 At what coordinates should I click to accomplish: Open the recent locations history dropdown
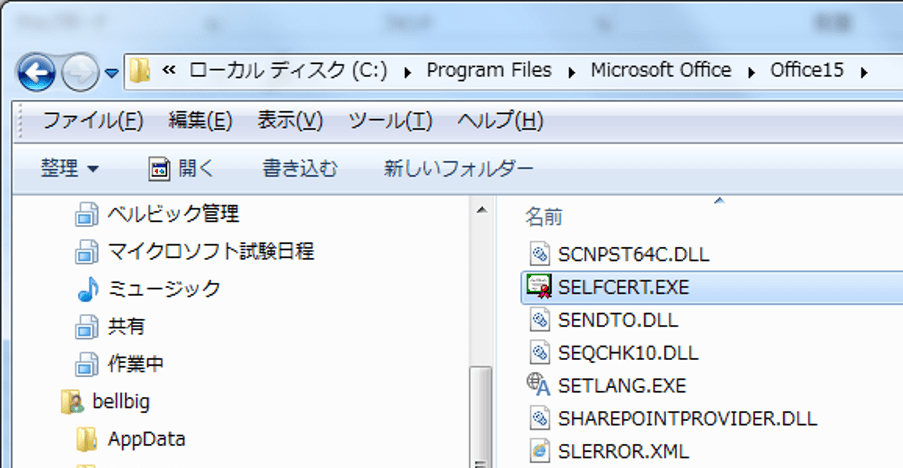[111, 72]
